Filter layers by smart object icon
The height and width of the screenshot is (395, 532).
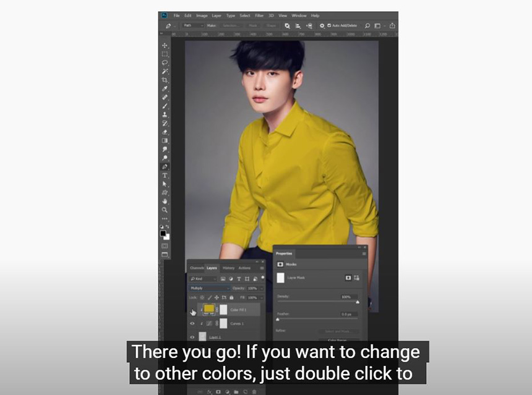[255, 279]
